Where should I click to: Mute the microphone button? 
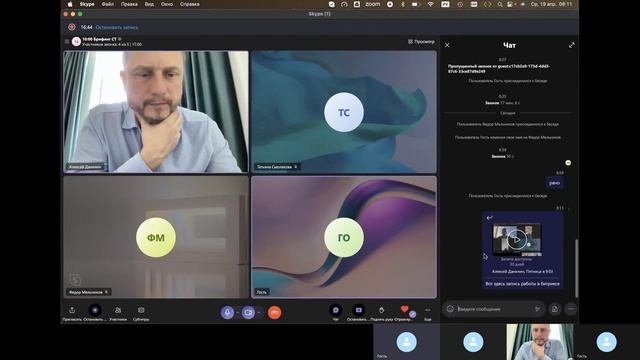[x=227, y=313]
